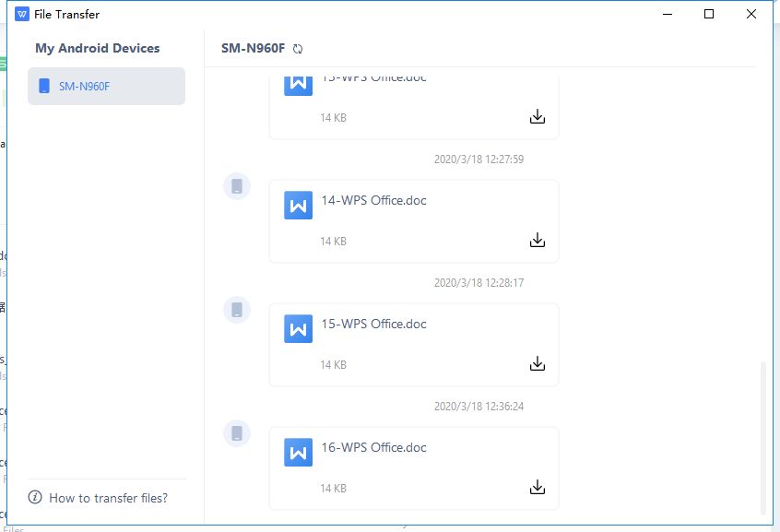Viewport: 780px width, 532px height.
Task: Download the 15-WPS Office.doc file
Action: 538,364
